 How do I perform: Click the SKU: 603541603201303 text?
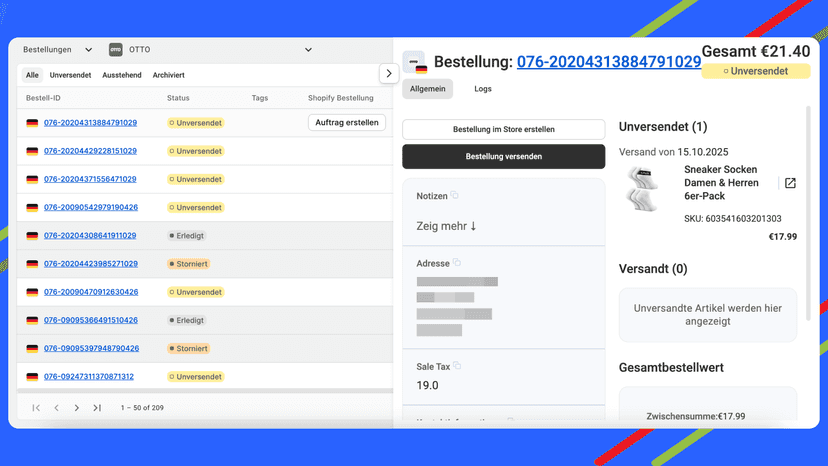[732, 219]
